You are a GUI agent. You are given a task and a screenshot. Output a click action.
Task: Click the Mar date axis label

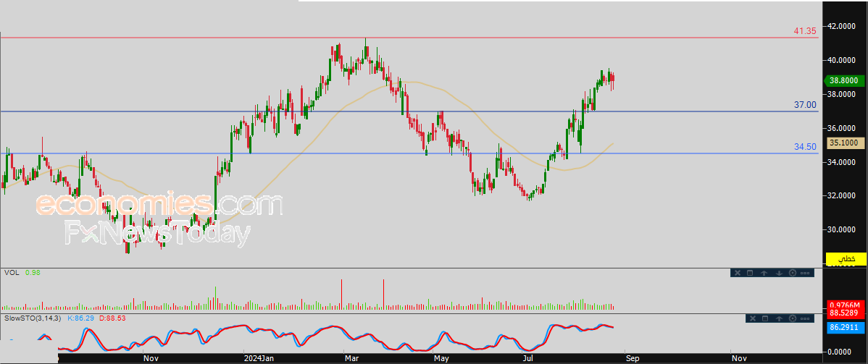(352, 358)
